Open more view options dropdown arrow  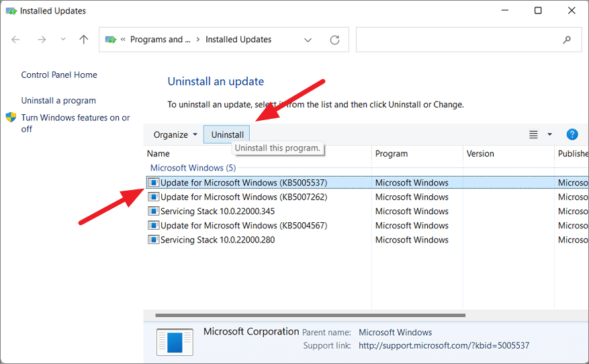(549, 134)
